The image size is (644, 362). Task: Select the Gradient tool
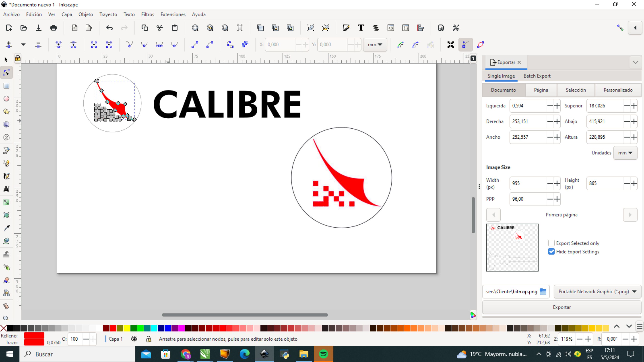6,202
